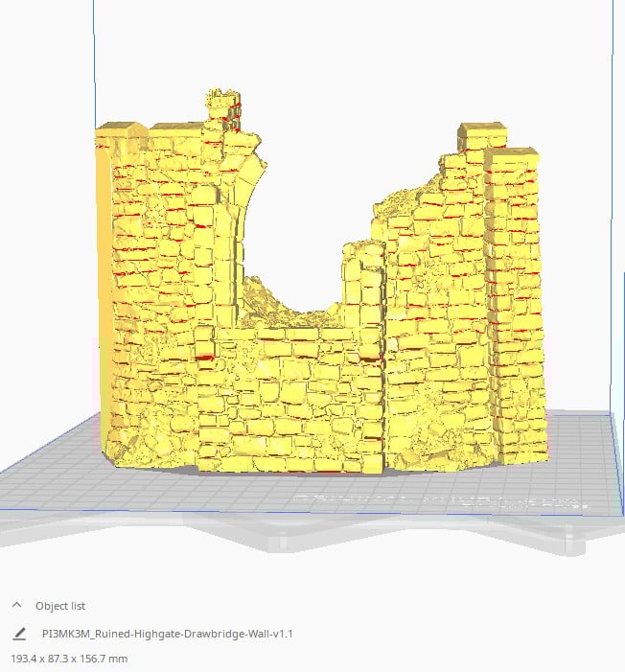Click the 193.4 x 87.3 x 156.7 mm dimensions
The height and width of the screenshot is (672, 625).
tap(68, 659)
